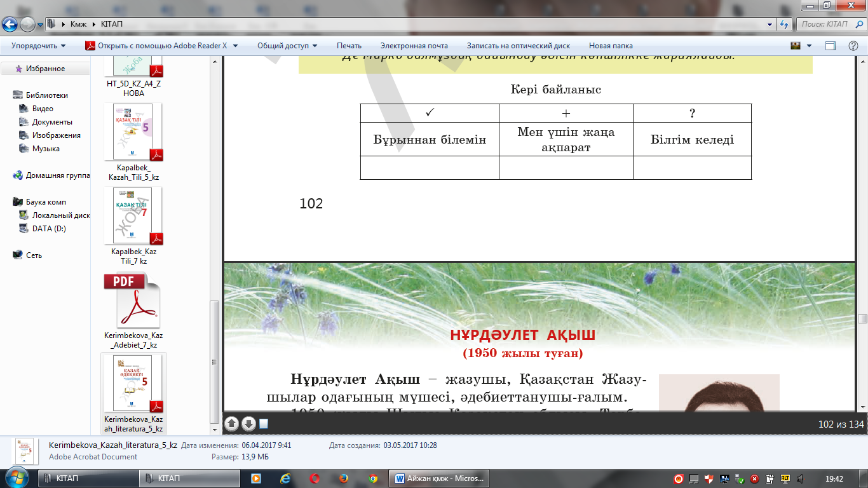Open the clock showing 19:42
The image size is (868, 488).
[833, 478]
